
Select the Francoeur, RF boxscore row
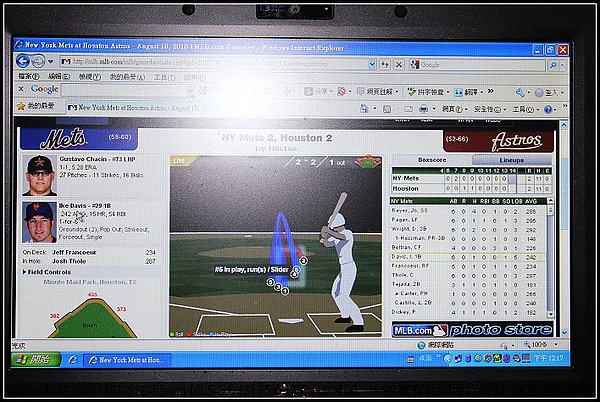click(468, 266)
